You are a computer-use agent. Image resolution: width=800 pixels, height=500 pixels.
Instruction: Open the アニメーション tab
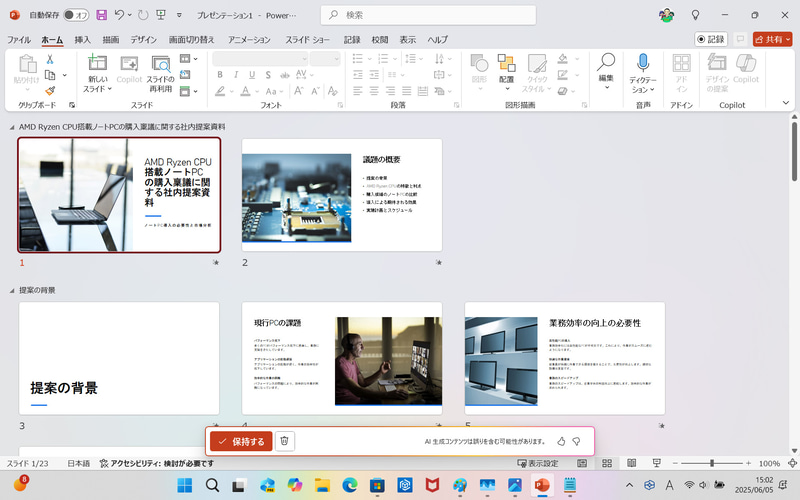click(249, 40)
